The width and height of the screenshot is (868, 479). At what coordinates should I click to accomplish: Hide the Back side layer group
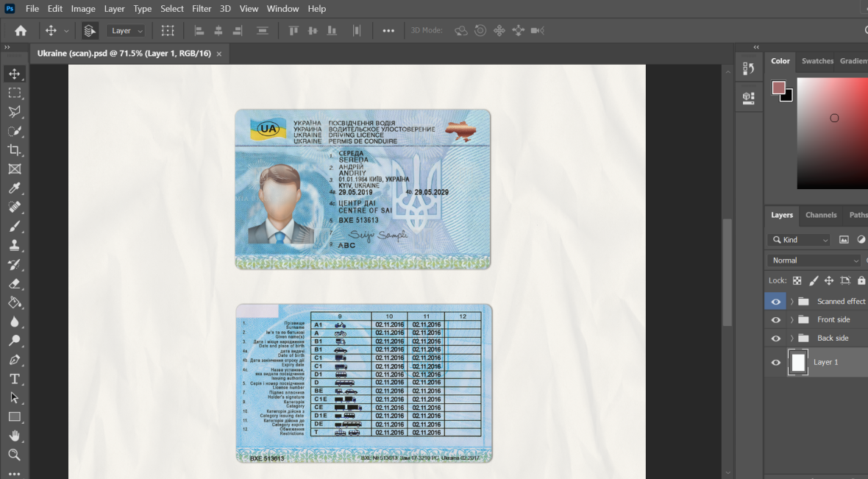[775, 338]
